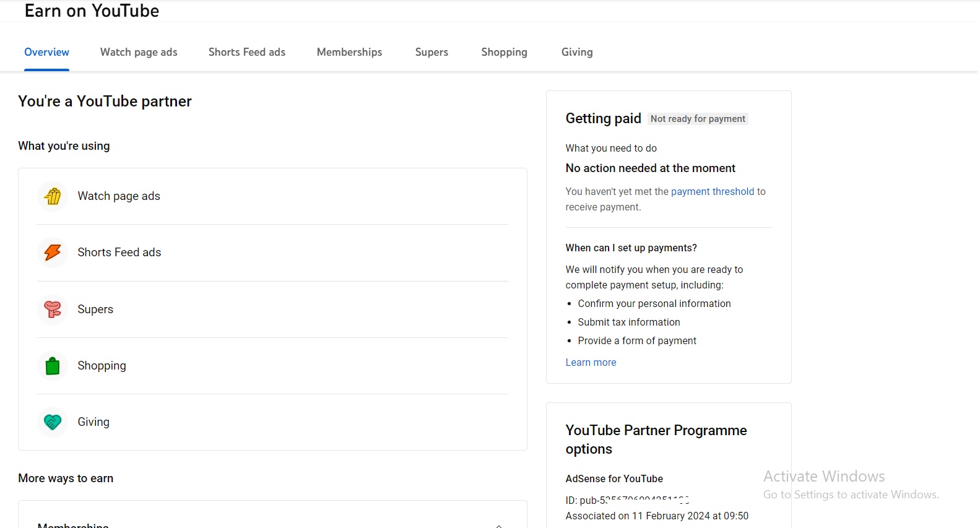Click the More ways to earn heading
Viewport: 980px width, 528px height.
(66, 478)
